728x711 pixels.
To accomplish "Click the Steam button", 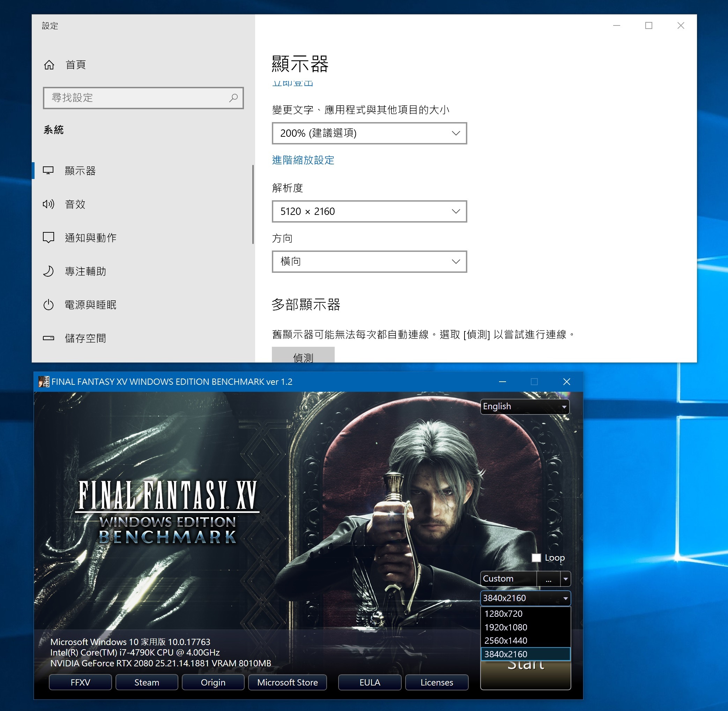I will point(147,682).
